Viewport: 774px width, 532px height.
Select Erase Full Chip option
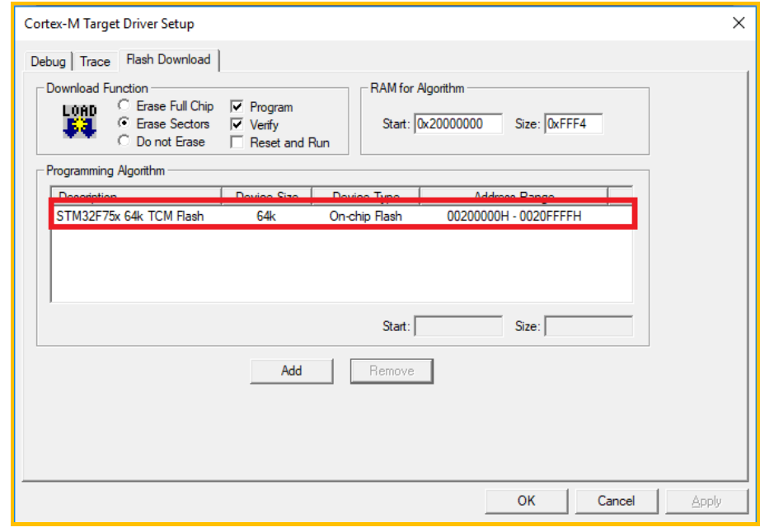coord(124,106)
